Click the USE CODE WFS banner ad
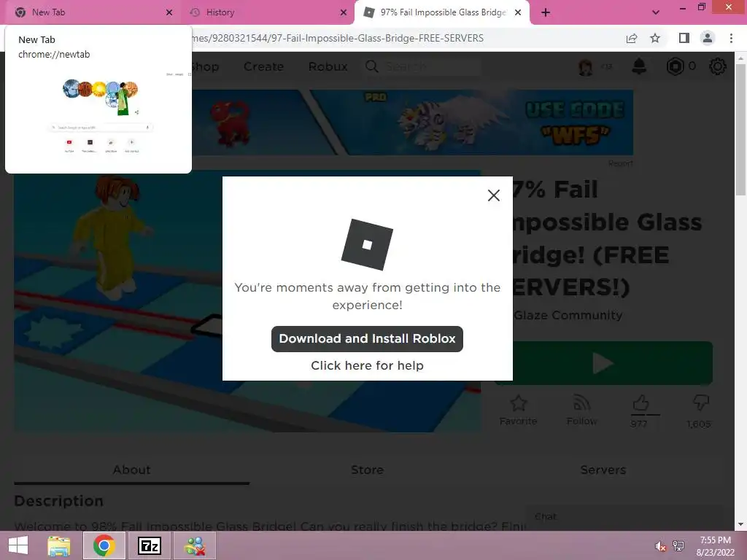This screenshot has width=747, height=560. click(413, 122)
